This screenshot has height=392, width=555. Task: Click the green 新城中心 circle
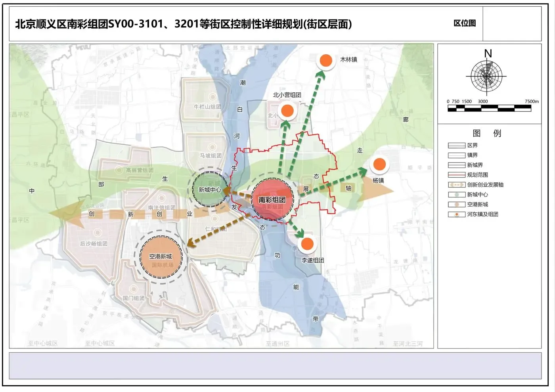(x=210, y=189)
